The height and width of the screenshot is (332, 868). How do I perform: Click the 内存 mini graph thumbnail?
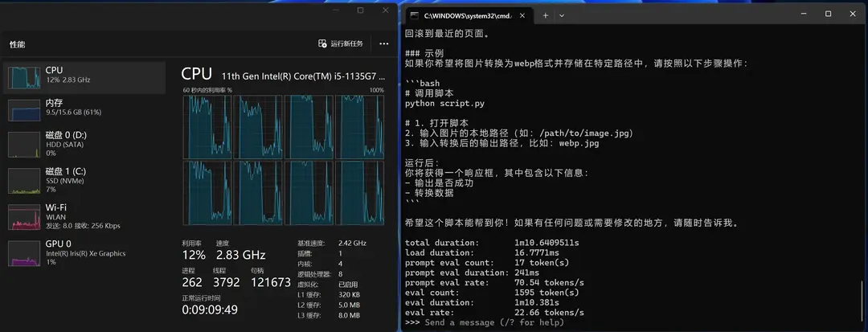click(24, 110)
